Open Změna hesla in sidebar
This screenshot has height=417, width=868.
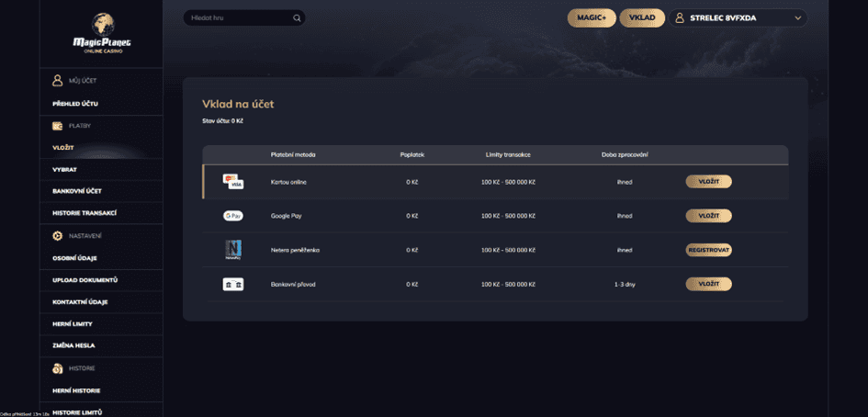73,345
